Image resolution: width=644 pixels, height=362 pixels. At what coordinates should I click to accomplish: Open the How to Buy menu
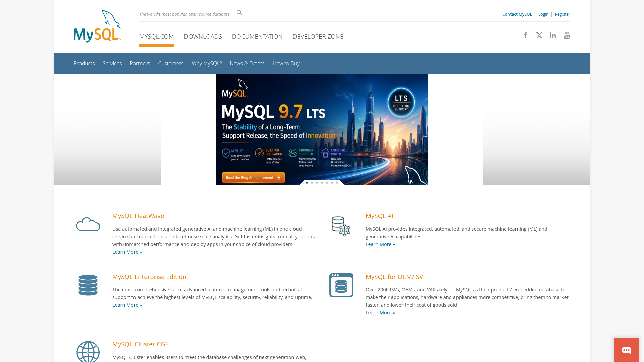click(x=286, y=63)
